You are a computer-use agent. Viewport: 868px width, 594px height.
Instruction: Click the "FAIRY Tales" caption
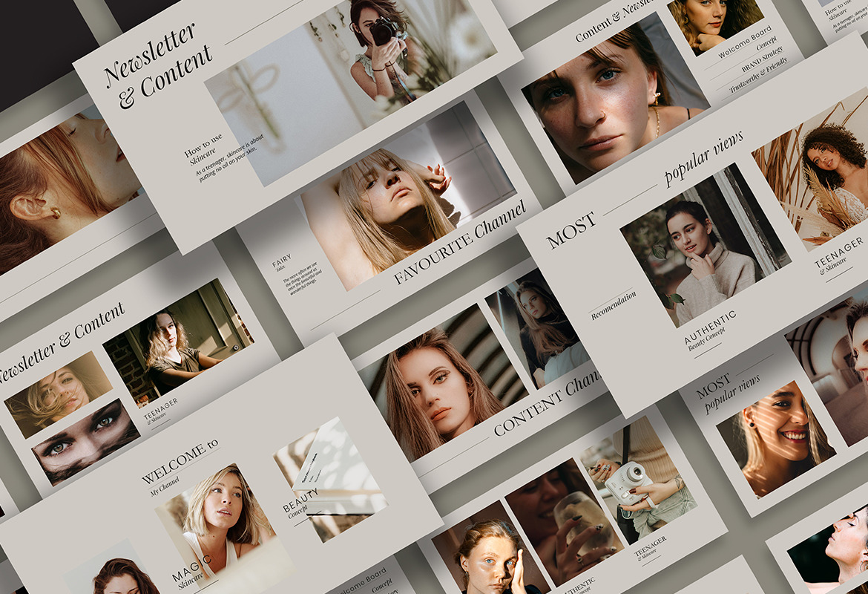[282, 262]
